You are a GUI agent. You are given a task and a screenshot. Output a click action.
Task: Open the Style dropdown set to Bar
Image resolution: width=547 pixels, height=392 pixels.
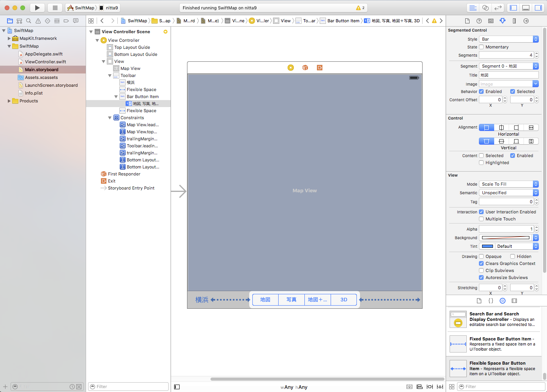tap(509, 39)
